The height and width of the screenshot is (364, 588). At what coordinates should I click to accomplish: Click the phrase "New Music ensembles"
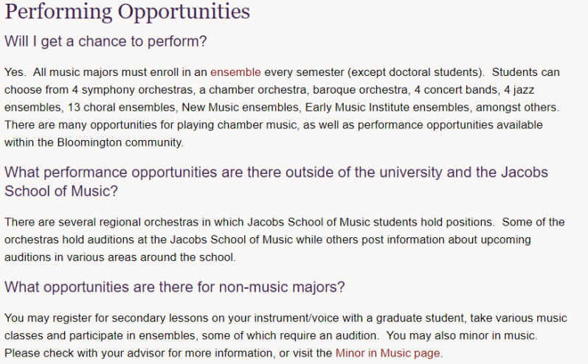(242, 108)
